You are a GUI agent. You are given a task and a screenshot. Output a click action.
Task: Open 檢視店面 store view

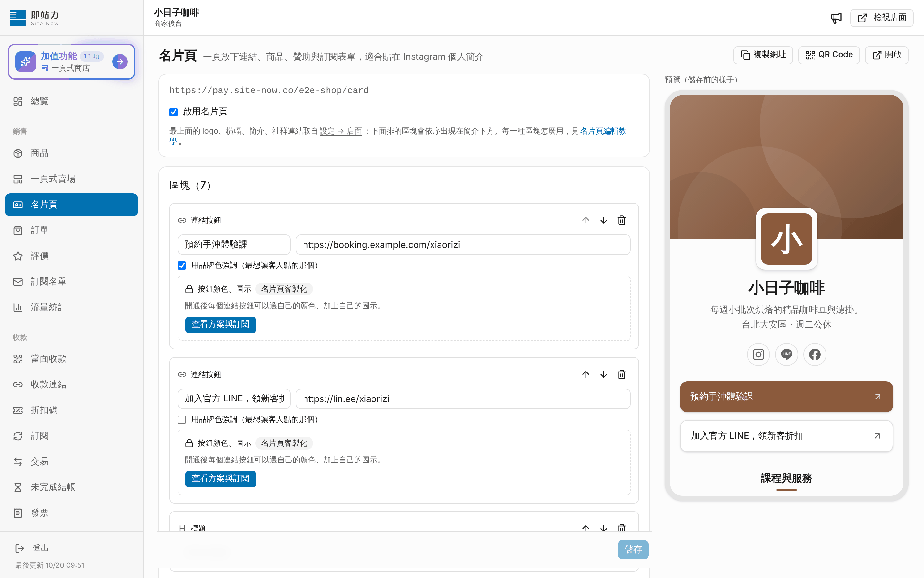882,18
